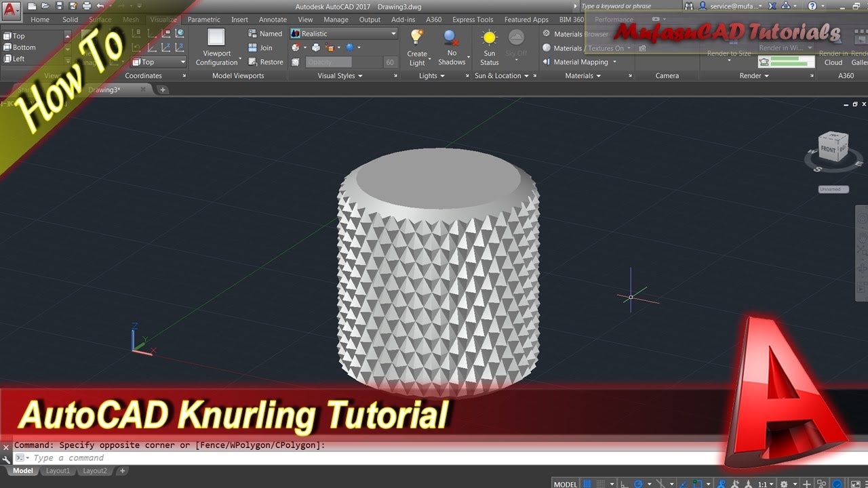Image resolution: width=868 pixels, height=488 pixels.
Task: Click the printer-shaped icon in Visual Styles row
Action: pyautogui.click(x=316, y=47)
